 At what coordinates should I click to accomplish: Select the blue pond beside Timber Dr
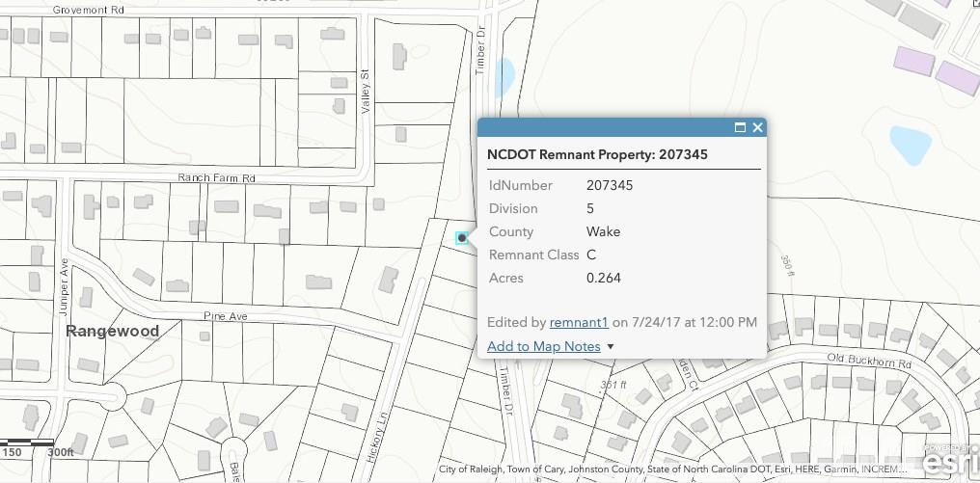pos(505,77)
